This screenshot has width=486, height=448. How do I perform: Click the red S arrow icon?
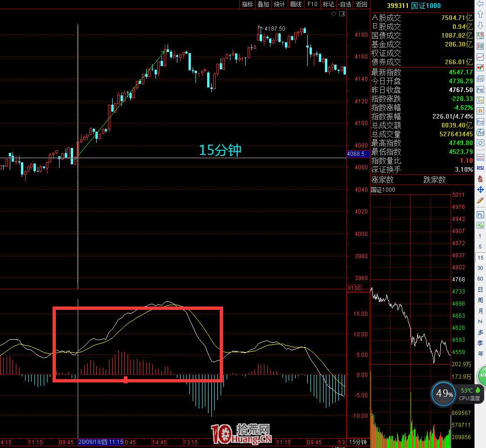pos(480,179)
